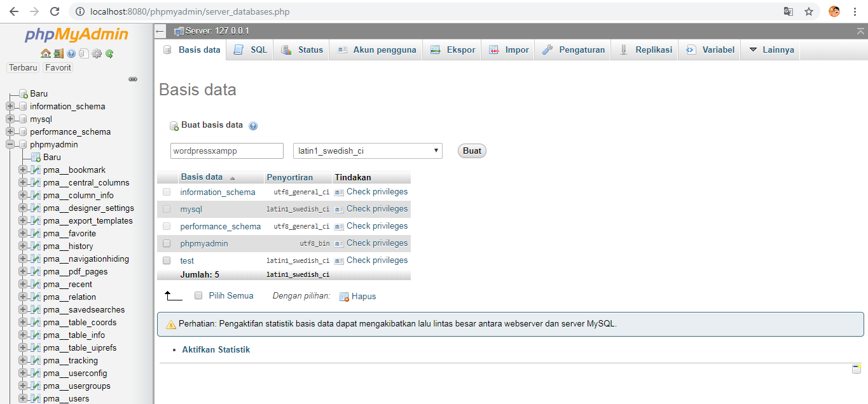The height and width of the screenshot is (404, 868).
Task: Click the pma__bookmark table icon
Action: pyautogui.click(x=36, y=170)
